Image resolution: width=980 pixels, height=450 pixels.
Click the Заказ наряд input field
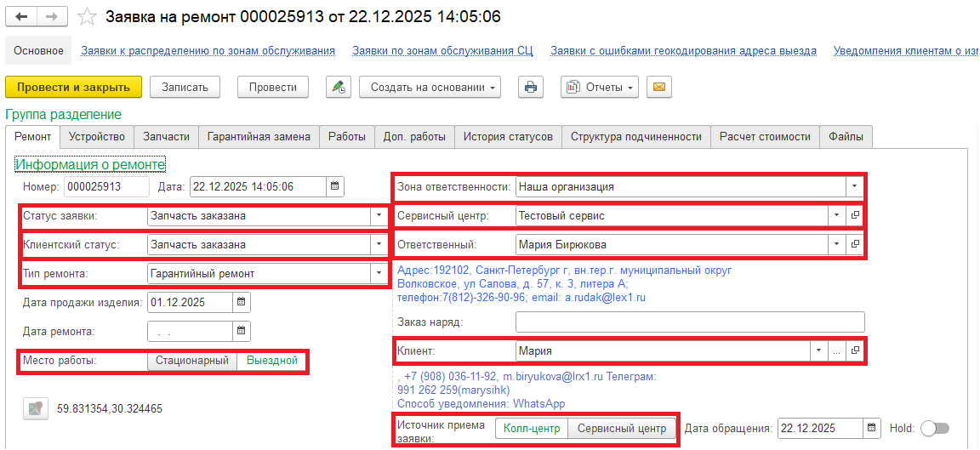[x=689, y=322]
